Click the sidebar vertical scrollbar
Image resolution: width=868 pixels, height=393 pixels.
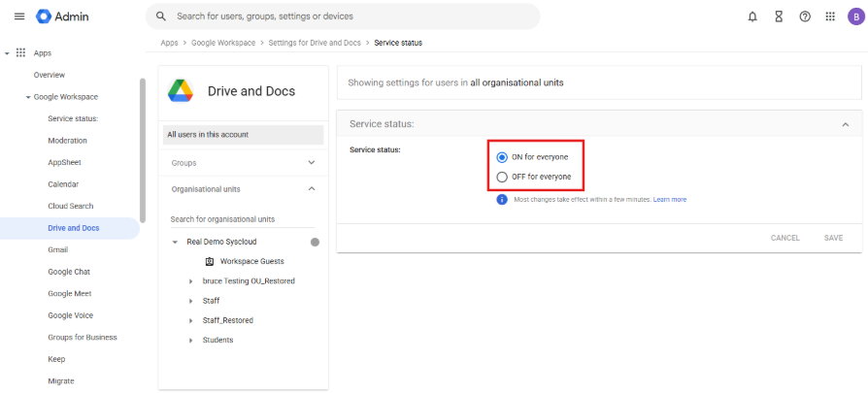[x=143, y=150]
